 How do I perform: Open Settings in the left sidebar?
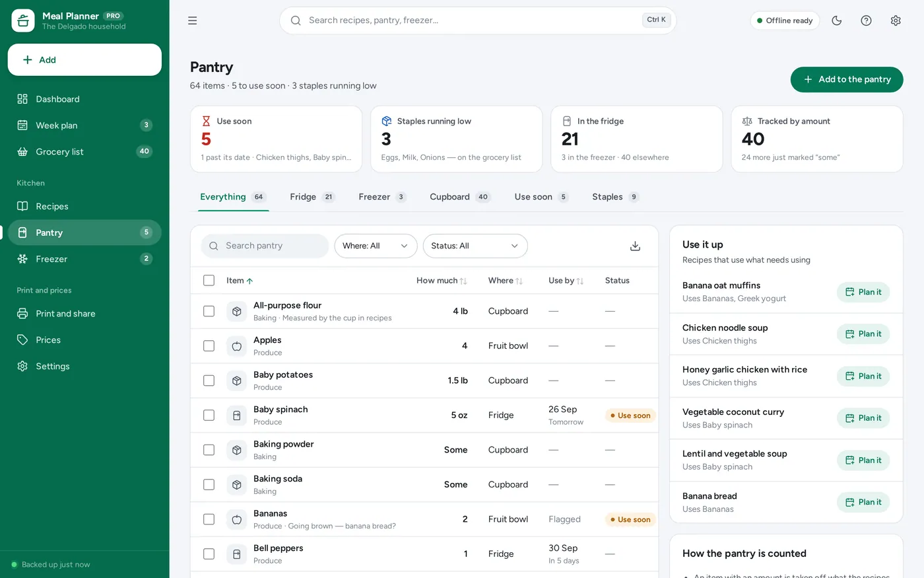click(84, 367)
